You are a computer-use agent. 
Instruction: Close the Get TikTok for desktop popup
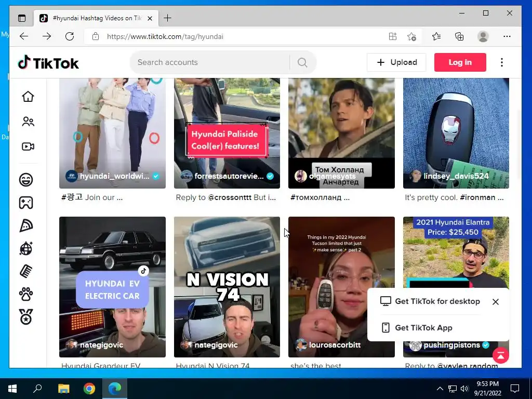pos(495,302)
